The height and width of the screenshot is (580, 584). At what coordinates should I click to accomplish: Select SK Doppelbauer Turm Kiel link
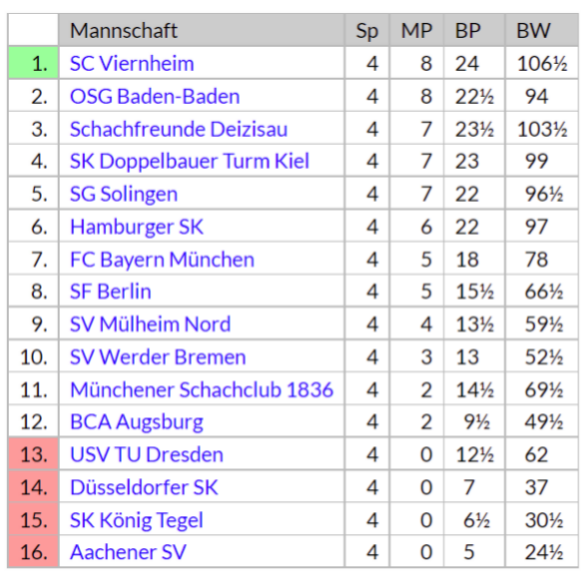[190, 161]
